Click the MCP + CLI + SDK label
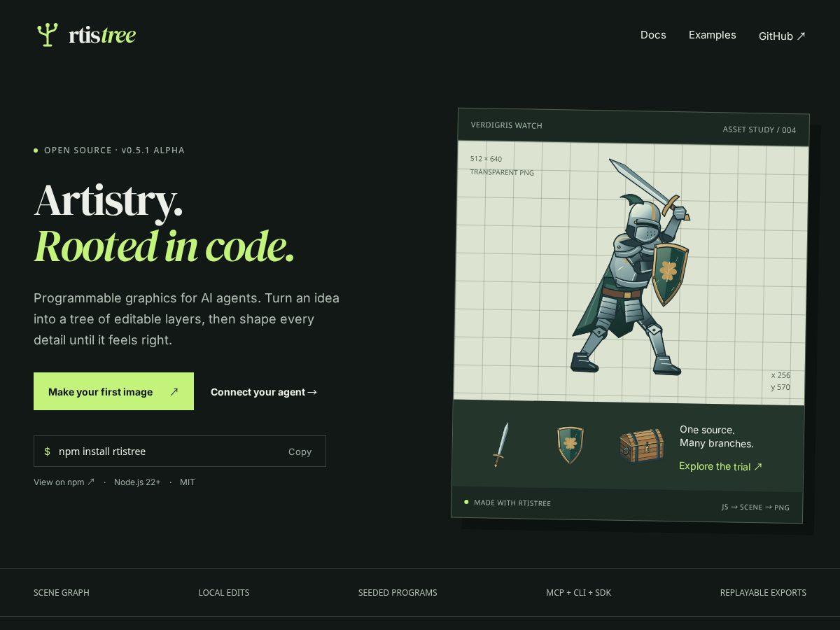840x630 pixels. click(579, 593)
